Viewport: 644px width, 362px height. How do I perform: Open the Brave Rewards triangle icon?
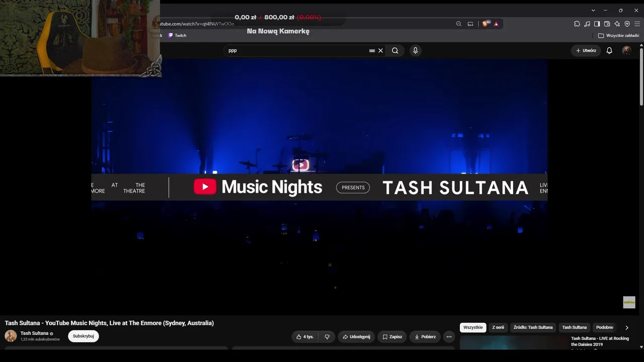tap(496, 24)
